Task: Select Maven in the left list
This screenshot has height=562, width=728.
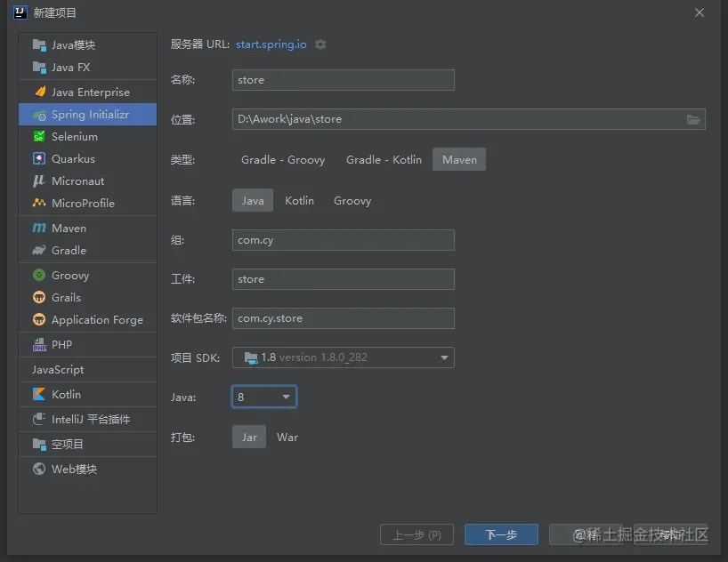Action: coord(88,228)
